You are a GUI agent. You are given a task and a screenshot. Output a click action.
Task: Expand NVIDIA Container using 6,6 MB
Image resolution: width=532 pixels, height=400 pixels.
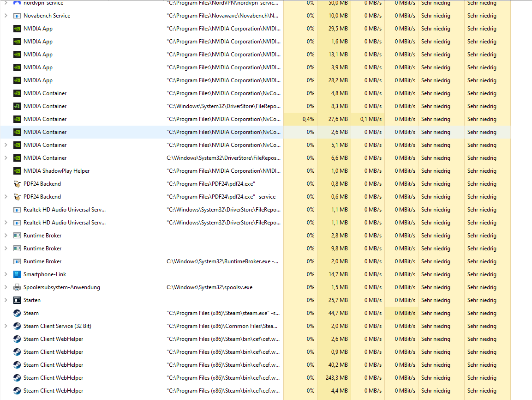[6, 158]
